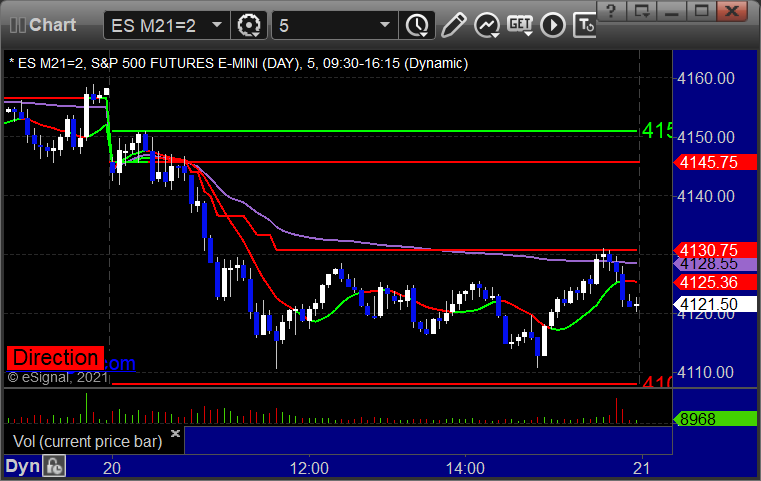This screenshot has width=761, height=481.
Task: Click the 12:00 time axis label
Action: pos(309,468)
